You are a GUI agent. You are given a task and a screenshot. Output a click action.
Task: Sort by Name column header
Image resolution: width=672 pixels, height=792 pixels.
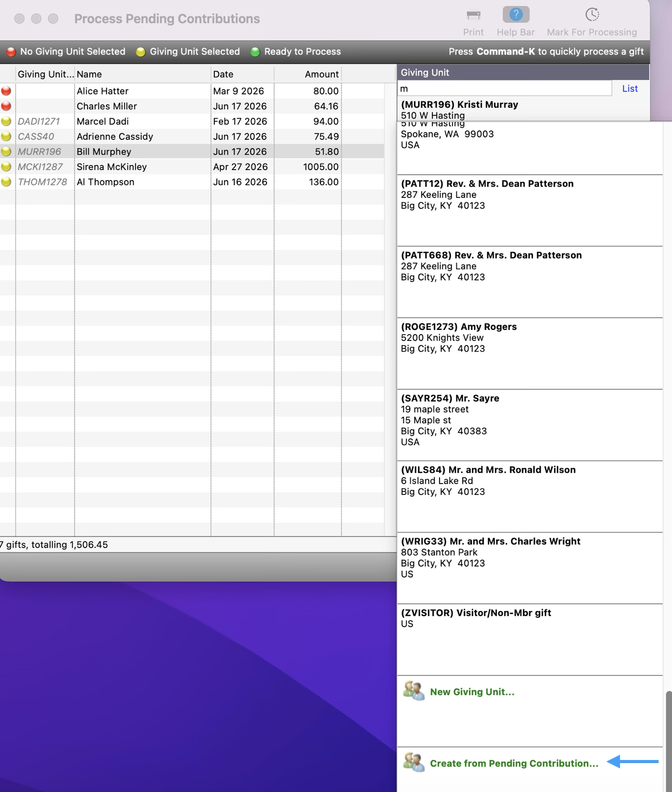pyautogui.click(x=143, y=74)
